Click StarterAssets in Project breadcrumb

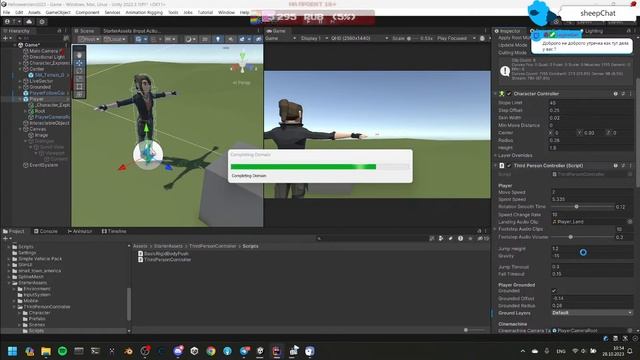click(168, 246)
